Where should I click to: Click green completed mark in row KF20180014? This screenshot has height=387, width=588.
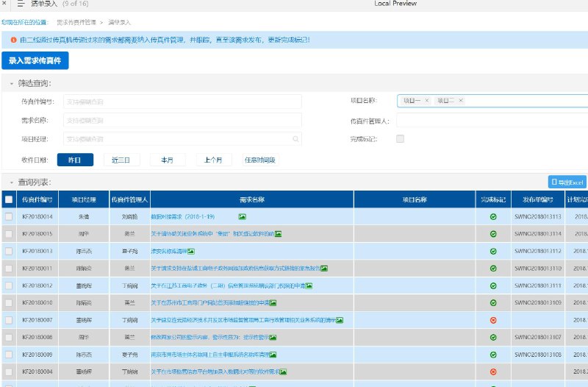coord(493,216)
